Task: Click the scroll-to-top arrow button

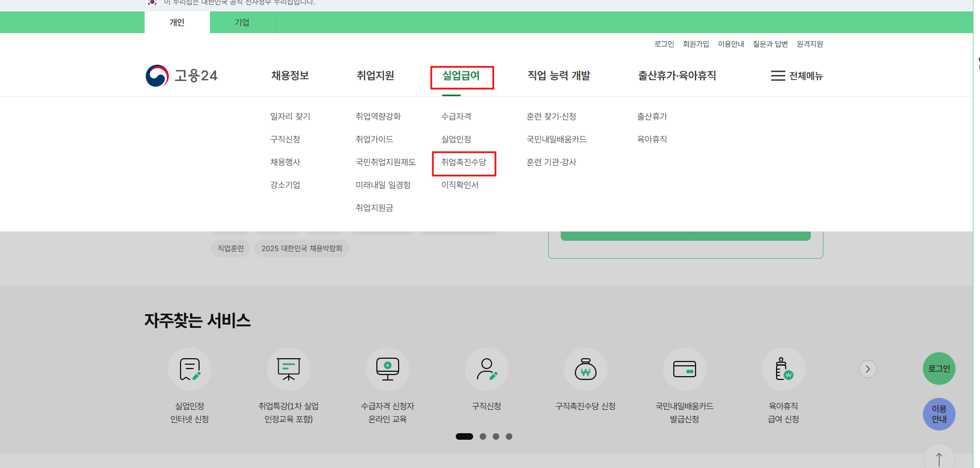Action: tap(939, 458)
